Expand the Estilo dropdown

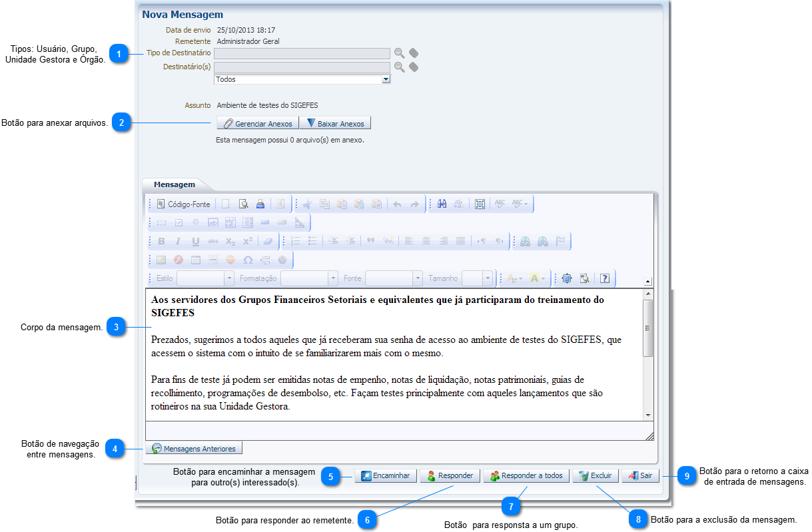[x=229, y=278]
